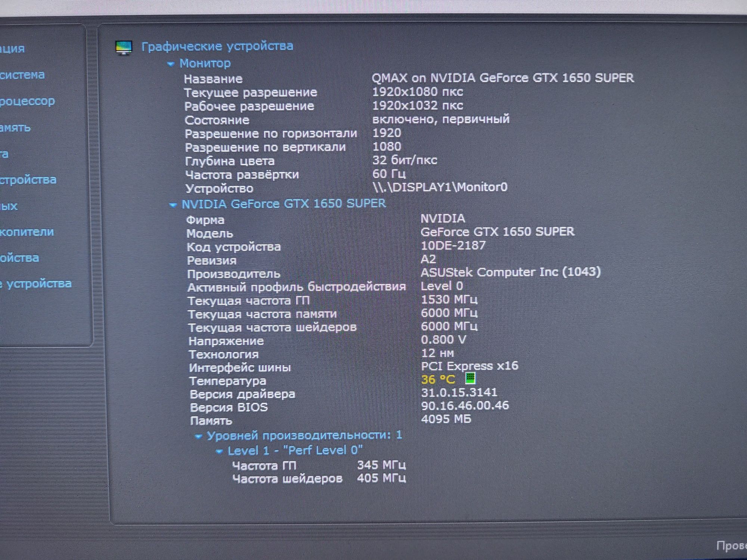Open the sidebar item ending in 'ация'

[12, 49]
